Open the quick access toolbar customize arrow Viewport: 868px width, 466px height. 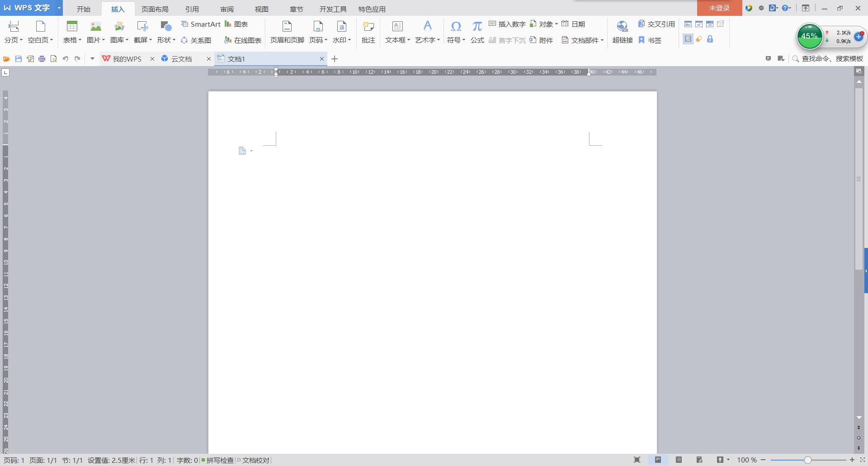(x=92, y=59)
